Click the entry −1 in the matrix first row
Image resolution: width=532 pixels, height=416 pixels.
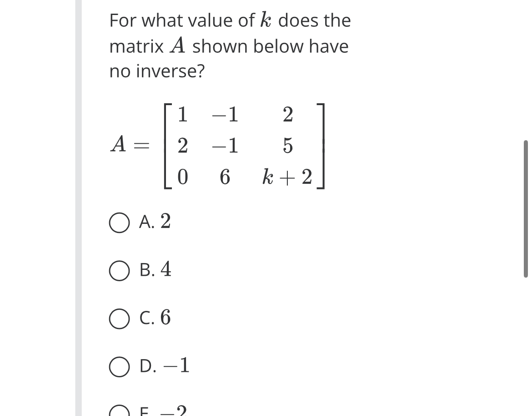(x=226, y=116)
